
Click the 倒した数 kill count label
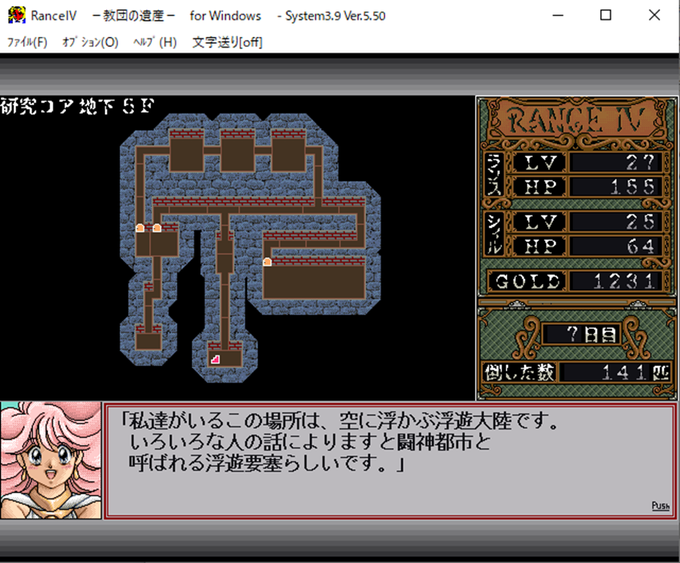(x=519, y=372)
